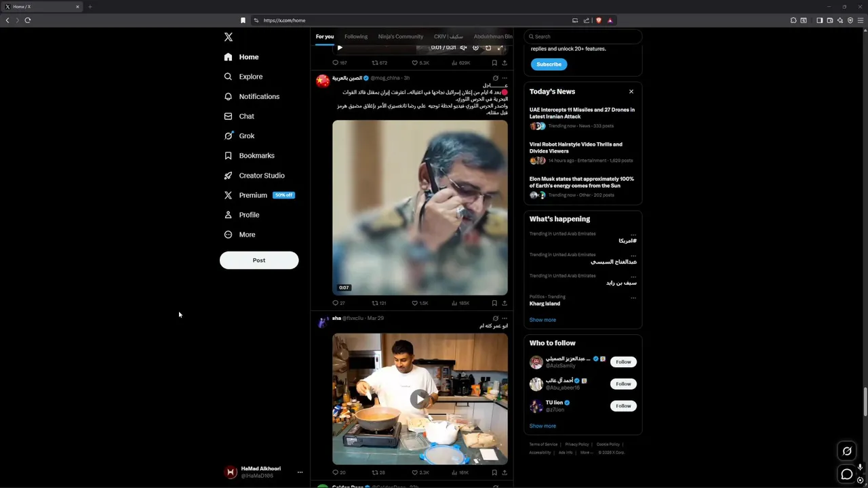
Task: Share the sha post with 161K views
Action: pos(504,472)
